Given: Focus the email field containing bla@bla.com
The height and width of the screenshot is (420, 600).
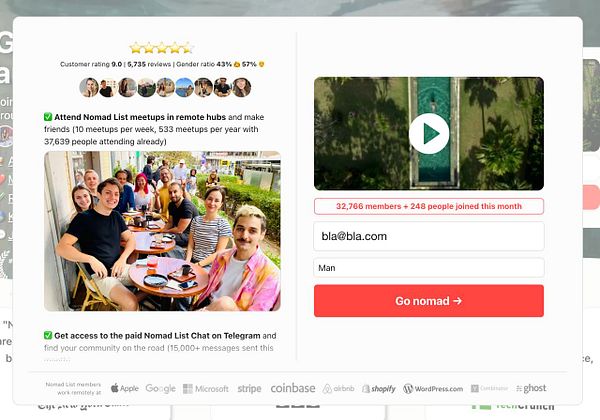Looking at the screenshot, I should coord(429,236).
